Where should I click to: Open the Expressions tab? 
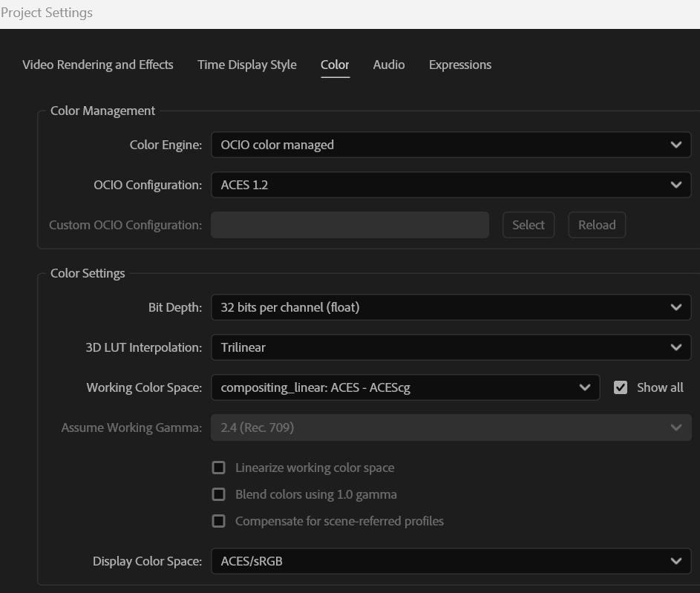coord(459,65)
